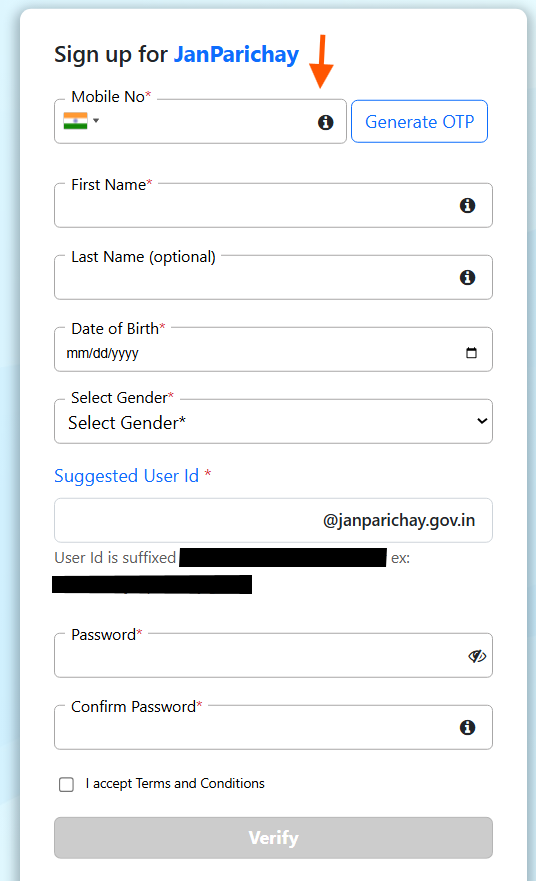Screen dimensions: 536x881
Task: Click the mm/dd/yyyy date text
Action: [x=102, y=353]
